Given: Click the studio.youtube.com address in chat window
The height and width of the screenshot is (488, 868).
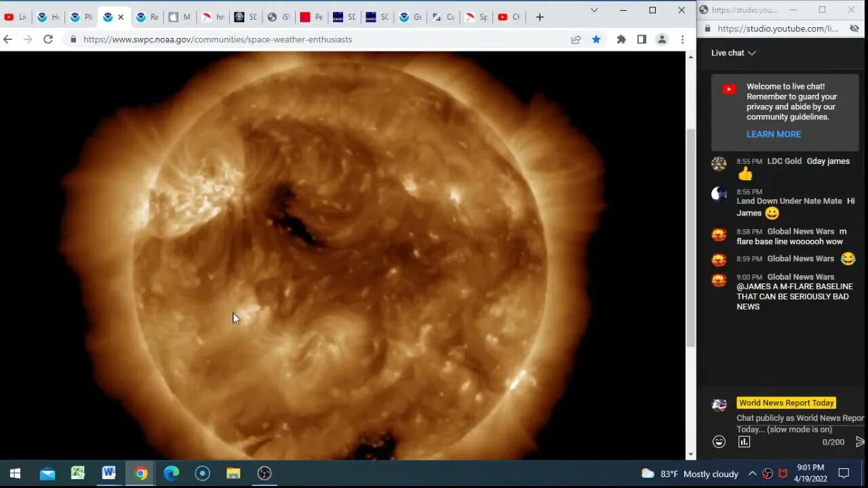Looking at the screenshot, I should (778, 28).
